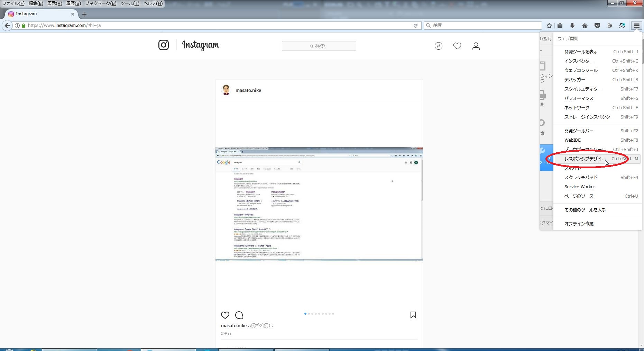Image resolution: width=644 pixels, height=351 pixels.
Task: Open the ツール menu
Action: (130, 3)
